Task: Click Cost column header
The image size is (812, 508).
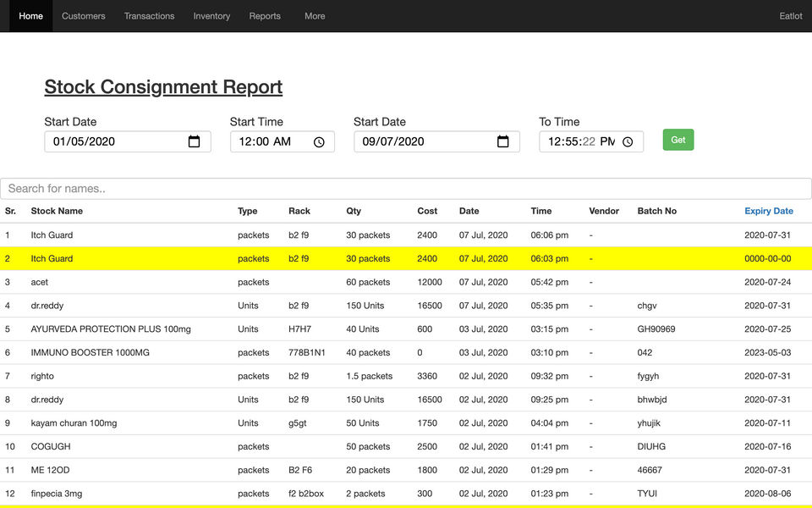Action: [427, 211]
